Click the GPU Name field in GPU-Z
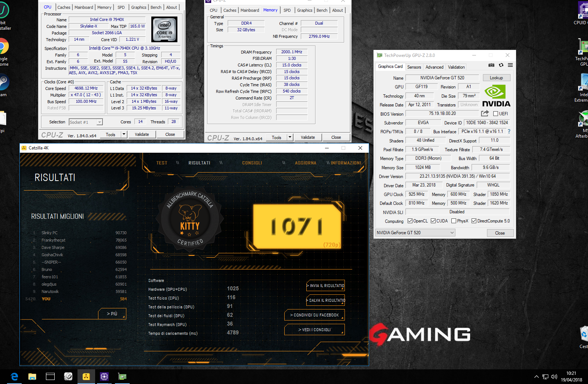 442,78
